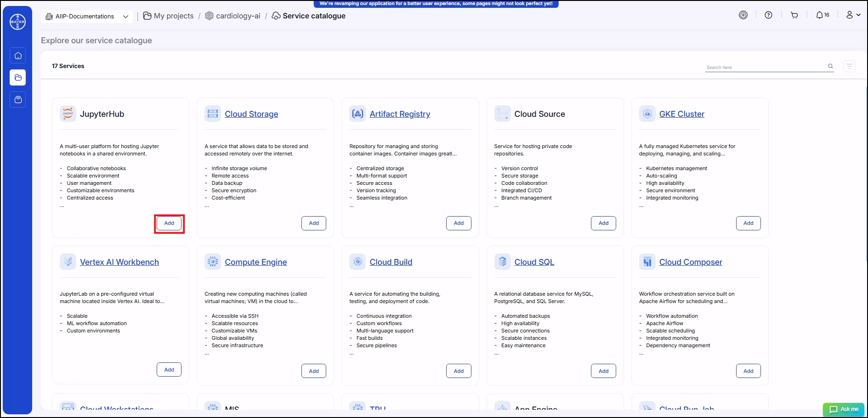Click the Artifact Registry service icon
Viewport: 868px width, 418px height.
click(357, 114)
